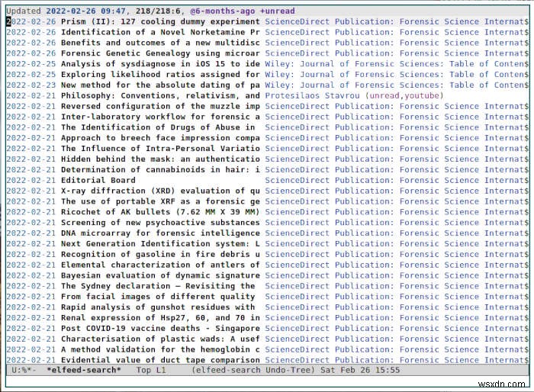Open 'Ricochet of AK bullets (7.62 MM X 39 MM)'
The image size is (534, 392).
(x=160, y=212)
